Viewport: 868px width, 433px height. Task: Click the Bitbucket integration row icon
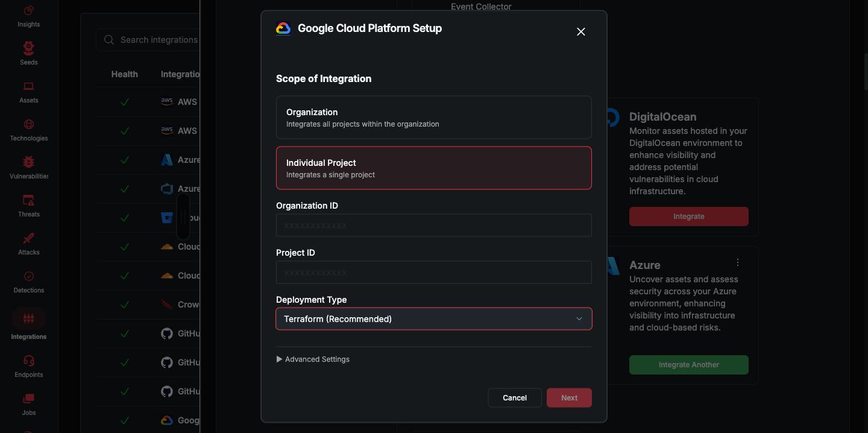click(x=167, y=218)
